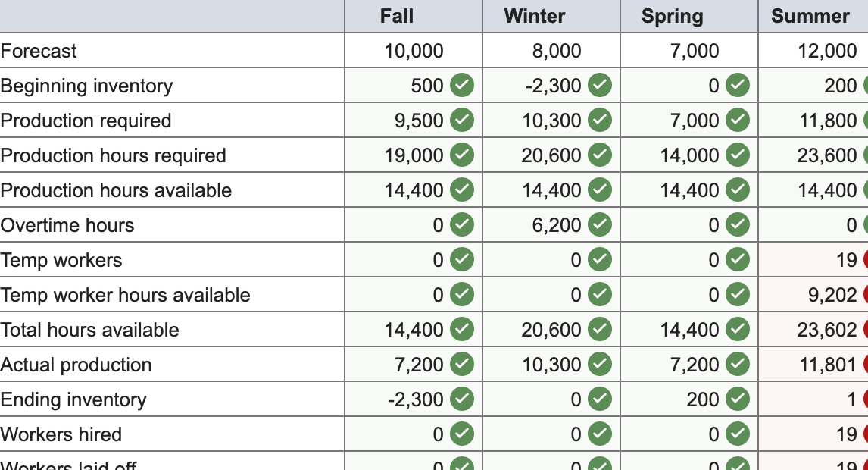Viewport: 868px width, 470px height.
Task: Click the red icon beside Summer Temp worker hours 9,202
Action: point(864,295)
